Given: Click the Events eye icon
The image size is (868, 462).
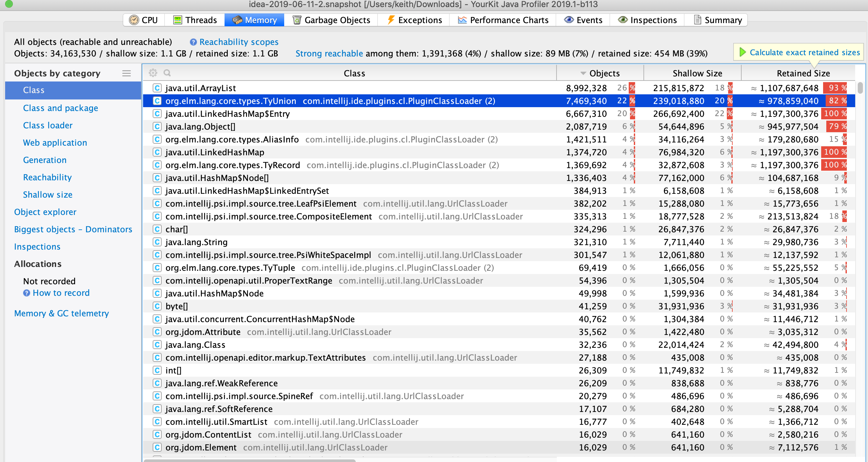Looking at the screenshot, I should point(568,20).
